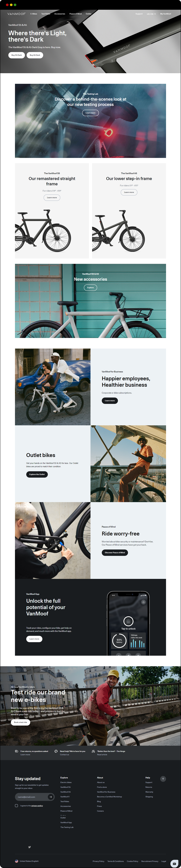Click the Buy S5 Dark button
This screenshot has width=181, height=868.
pos(17,55)
